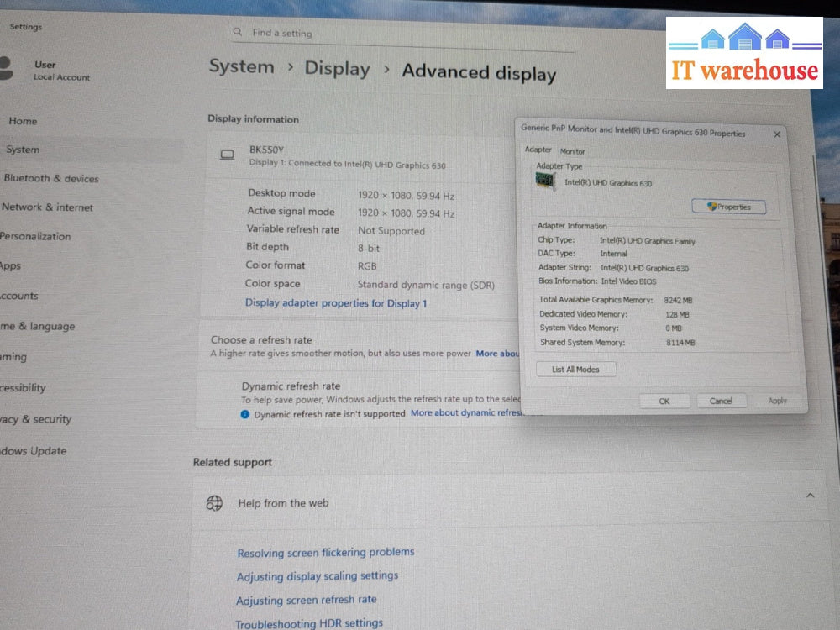
Task: Click the globe icon beside Help from the web
Action: click(214, 503)
